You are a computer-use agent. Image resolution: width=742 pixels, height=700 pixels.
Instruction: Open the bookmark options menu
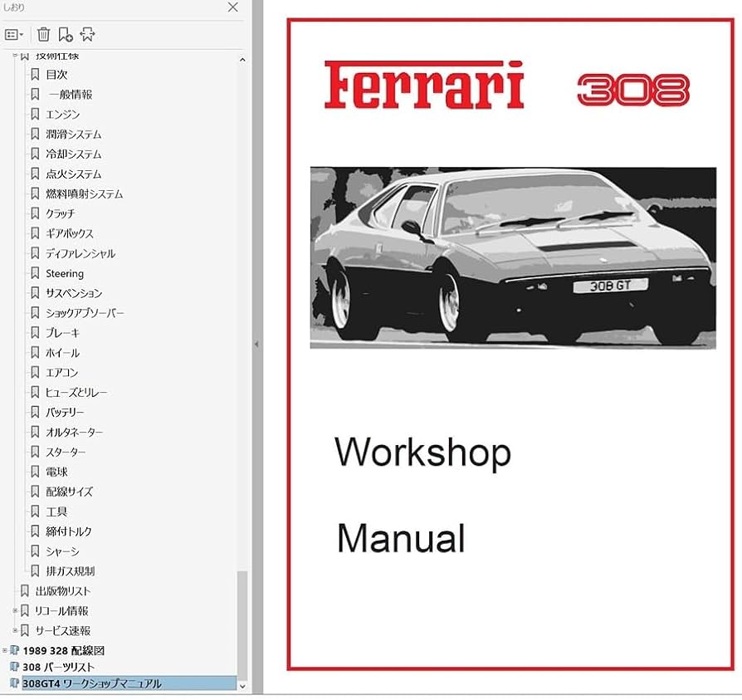point(13,34)
